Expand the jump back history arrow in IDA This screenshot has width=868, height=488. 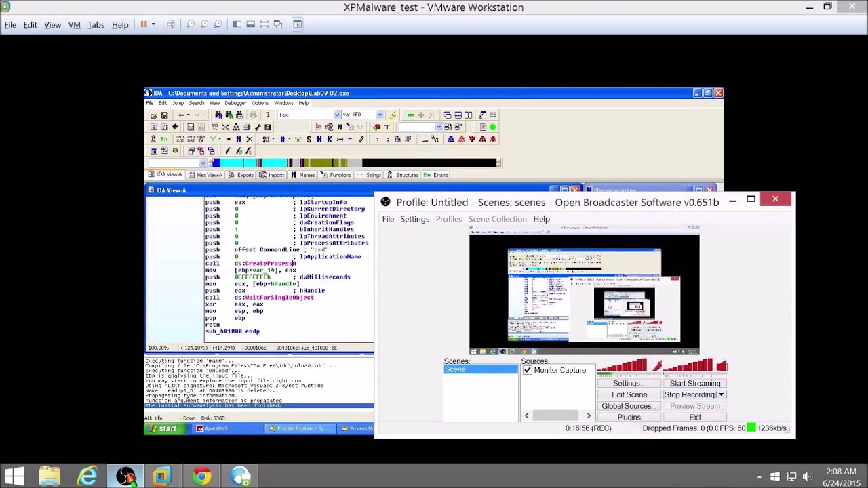point(188,115)
